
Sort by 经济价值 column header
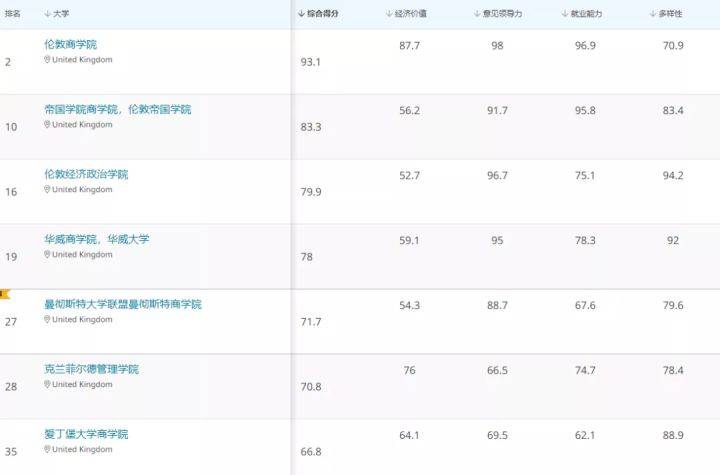(406, 14)
